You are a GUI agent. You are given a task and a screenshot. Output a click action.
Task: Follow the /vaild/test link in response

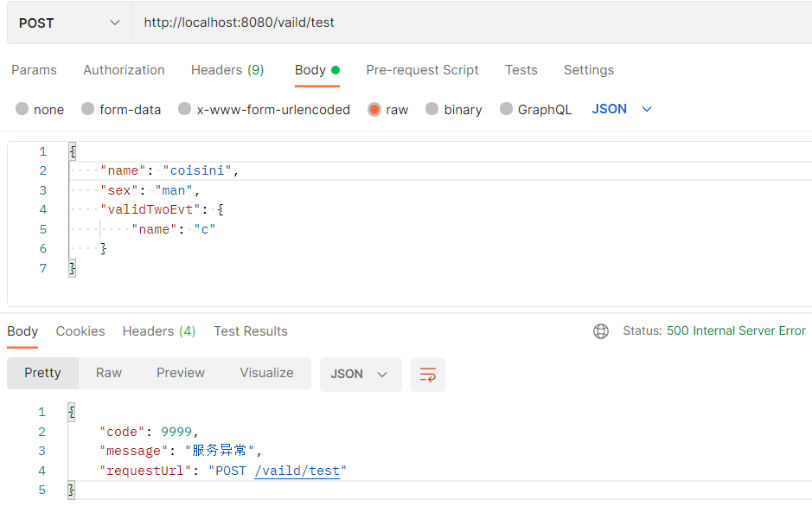[x=300, y=471]
